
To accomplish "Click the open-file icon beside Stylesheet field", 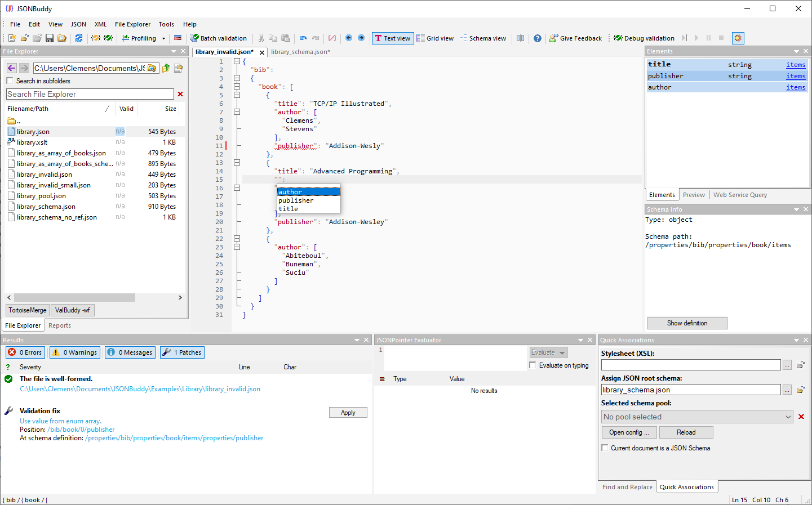I will 800,365.
